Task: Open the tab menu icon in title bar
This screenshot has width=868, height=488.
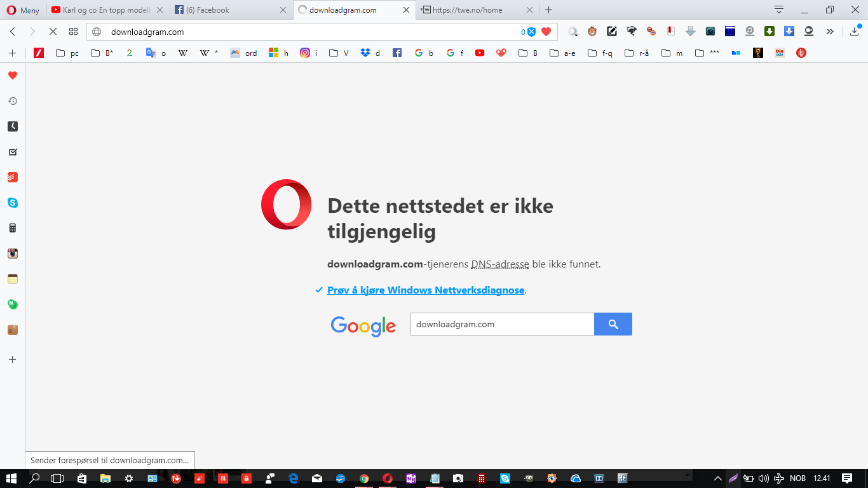Action: [779, 10]
